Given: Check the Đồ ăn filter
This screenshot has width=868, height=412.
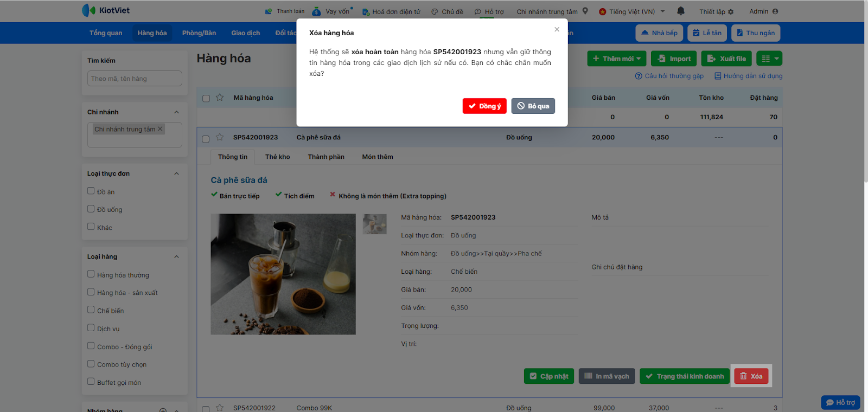Looking at the screenshot, I should 91,191.
